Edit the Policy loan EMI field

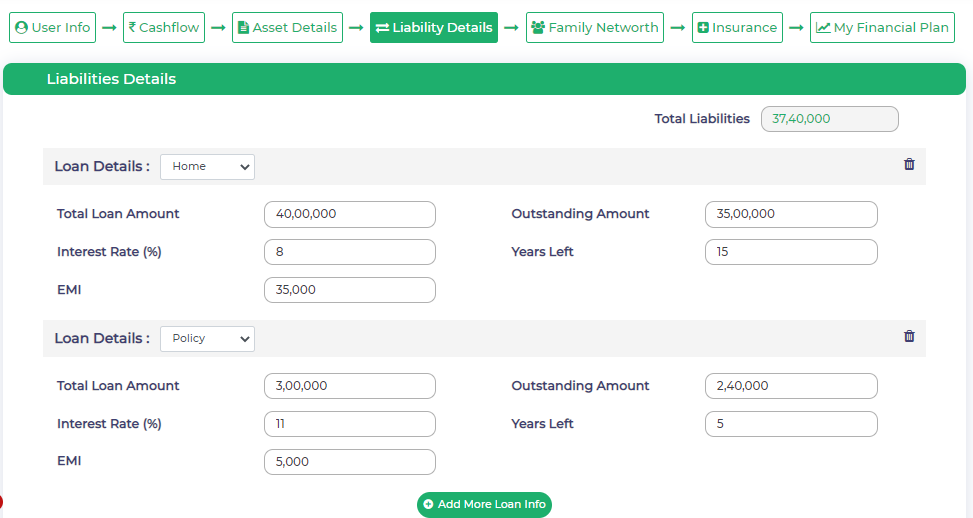click(x=350, y=462)
